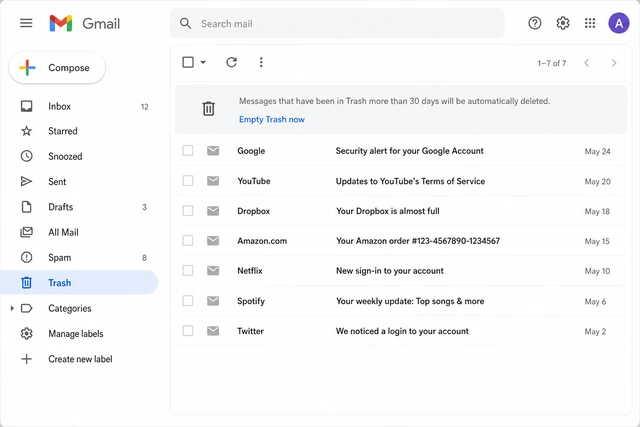The width and height of the screenshot is (640, 427).
Task: Click the Snoozed clock icon
Action: 27,156
